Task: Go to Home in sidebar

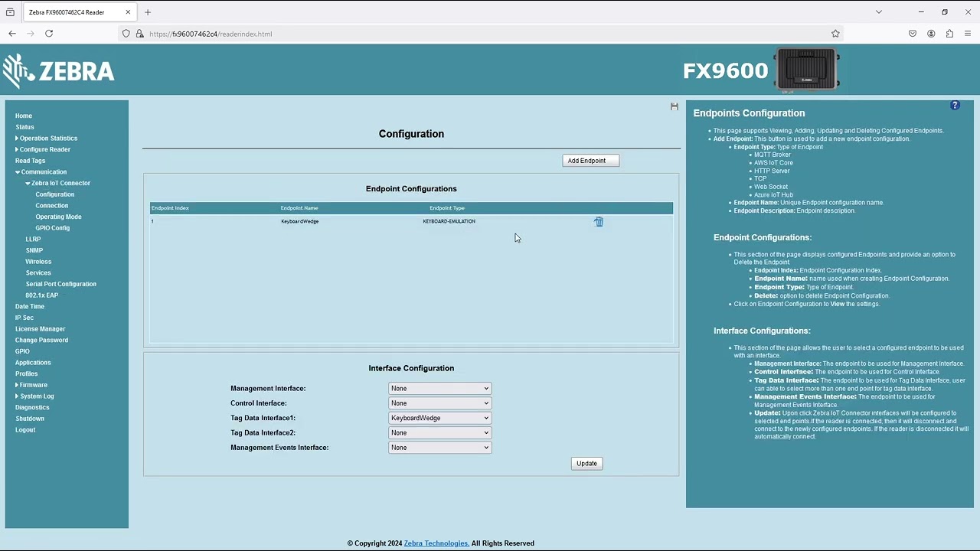Action: coord(24,116)
